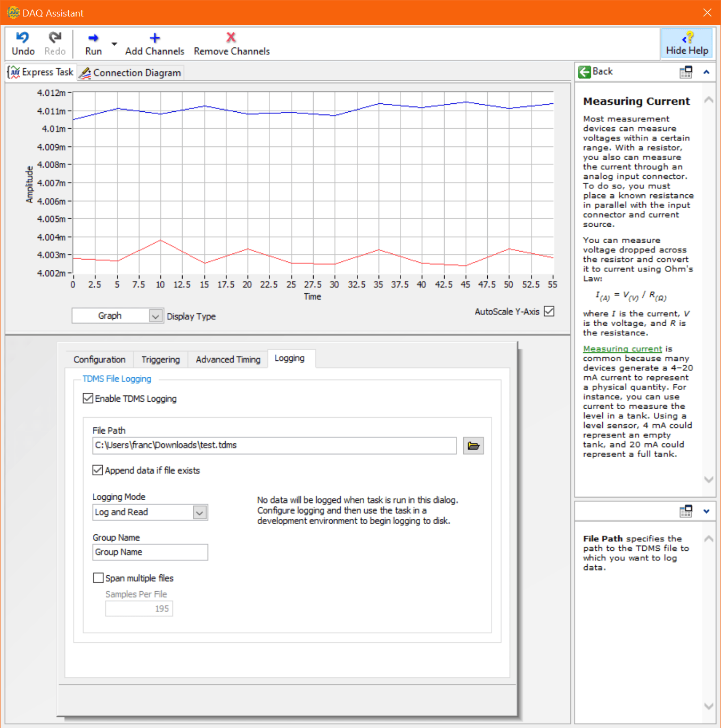Click the DAQ Assistant title bar icon

coord(13,12)
